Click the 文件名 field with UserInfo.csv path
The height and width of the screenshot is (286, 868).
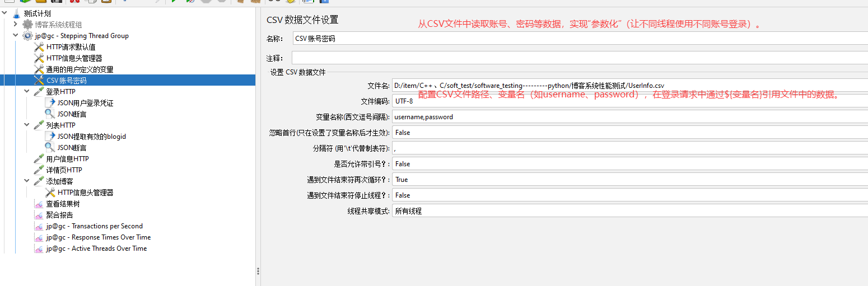tap(630, 86)
